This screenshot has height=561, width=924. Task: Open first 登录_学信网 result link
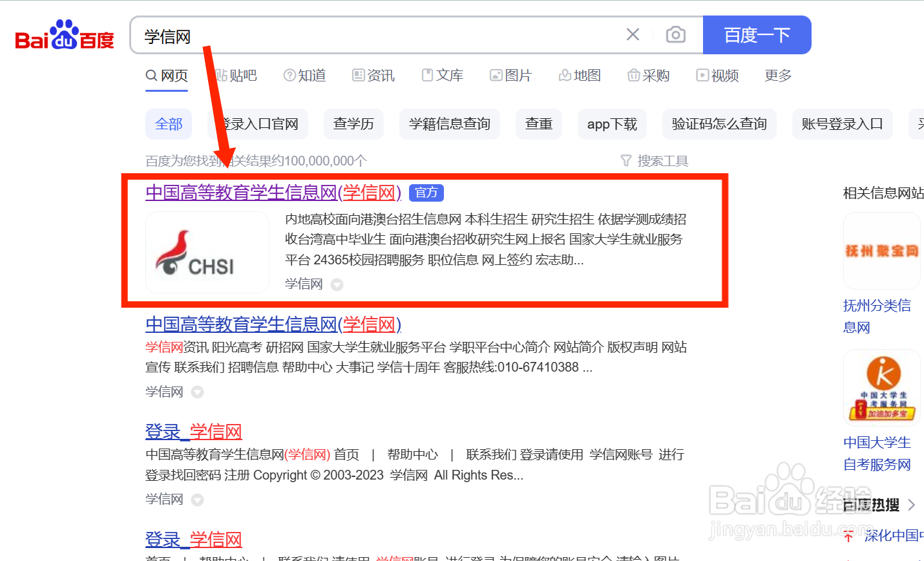click(x=194, y=432)
